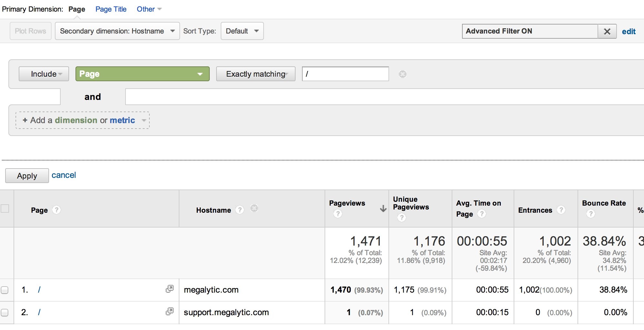644x330 pixels.
Task: Open the Secondary dimension: Hostname dropdown
Action: click(117, 31)
